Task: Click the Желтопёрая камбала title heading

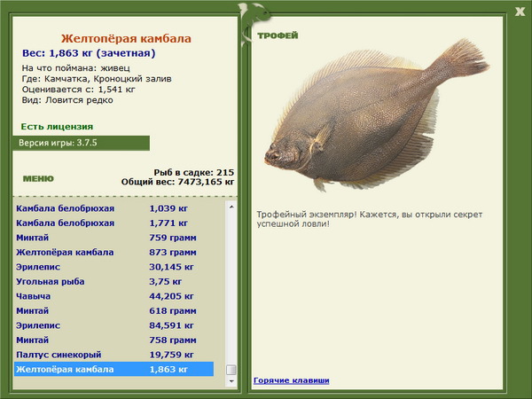Action: tap(126, 38)
